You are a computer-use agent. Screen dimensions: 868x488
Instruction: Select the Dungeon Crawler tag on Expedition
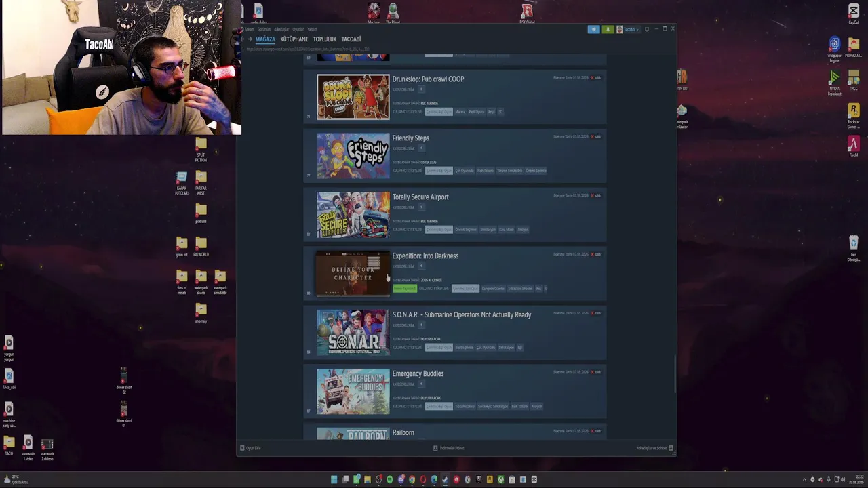(493, 289)
